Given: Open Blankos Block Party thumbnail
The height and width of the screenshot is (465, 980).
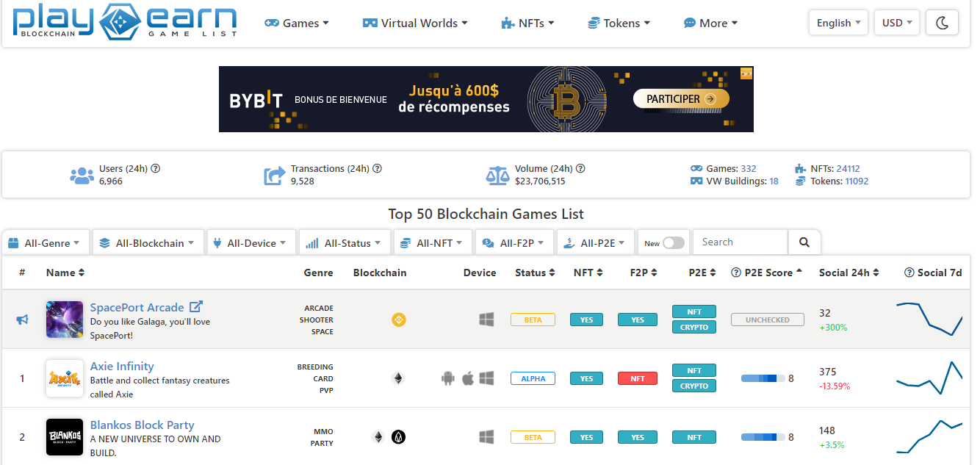Looking at the screenshot, I should tap(65, 437).
